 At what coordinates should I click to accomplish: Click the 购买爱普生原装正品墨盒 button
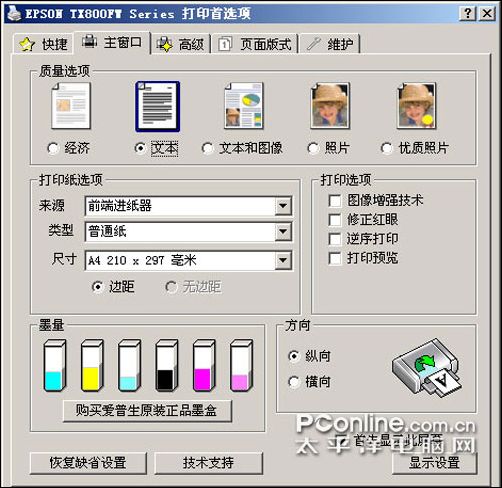click(147, 411)
